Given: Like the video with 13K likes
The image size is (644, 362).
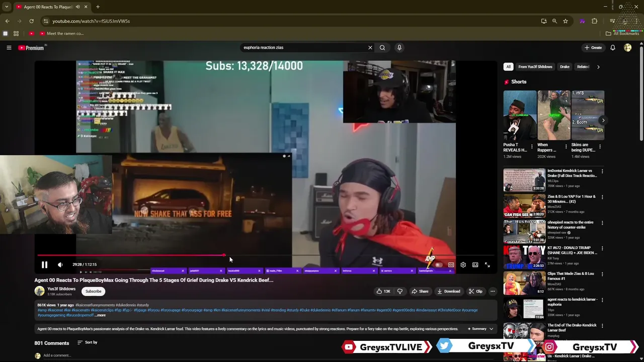Looking at the screenshot, I should click(383, 291).
